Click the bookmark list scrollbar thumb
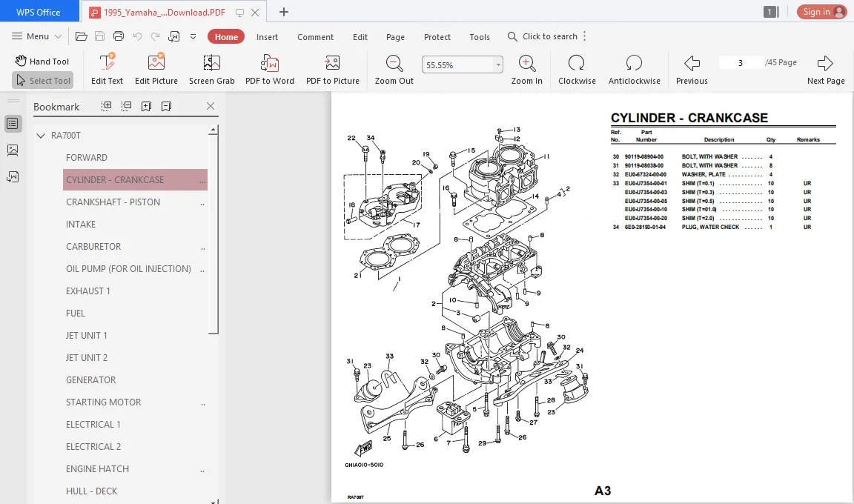 coord(214,235)
